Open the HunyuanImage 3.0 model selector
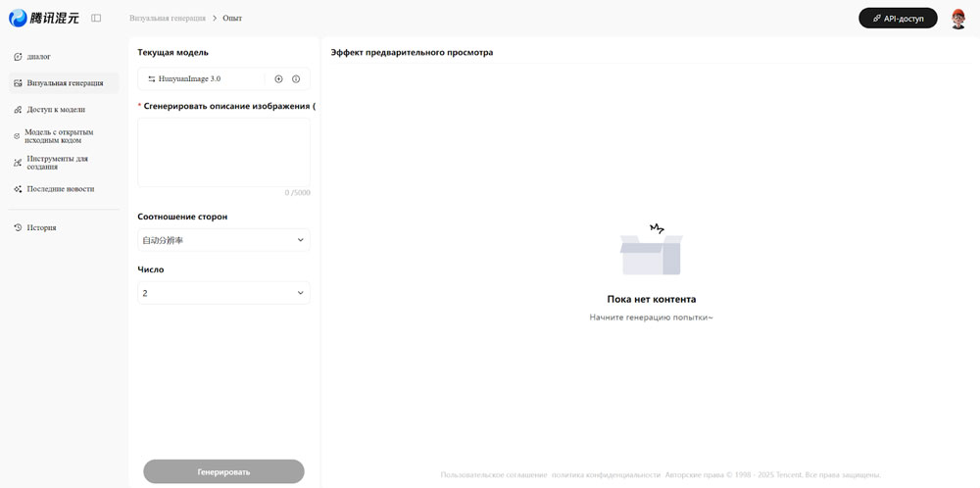The width and height of the screenshot is (980, 488). tap(201, 78)
